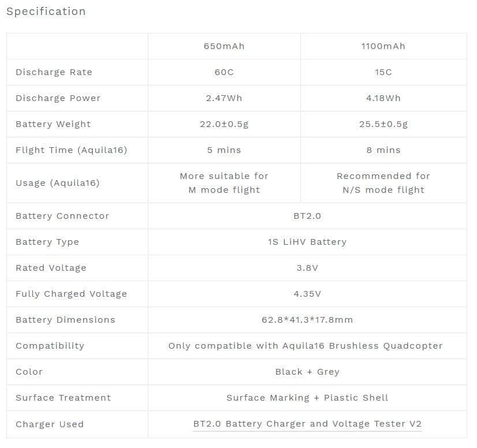Select the 2.47Wh discharge power cell
Image resolution: width=477 pixels, height=448 pixels.
tap(224, 98)
